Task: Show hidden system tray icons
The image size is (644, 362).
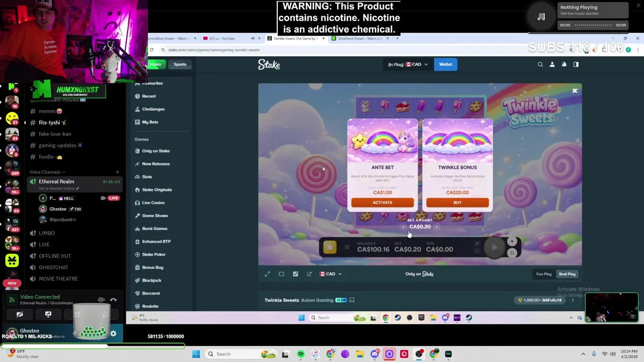Action: click(583, 354)
